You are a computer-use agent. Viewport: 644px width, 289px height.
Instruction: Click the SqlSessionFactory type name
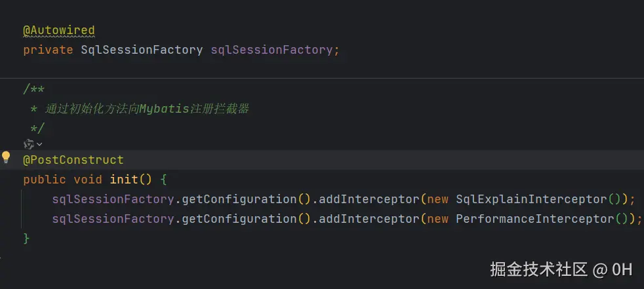pos(142,50)
